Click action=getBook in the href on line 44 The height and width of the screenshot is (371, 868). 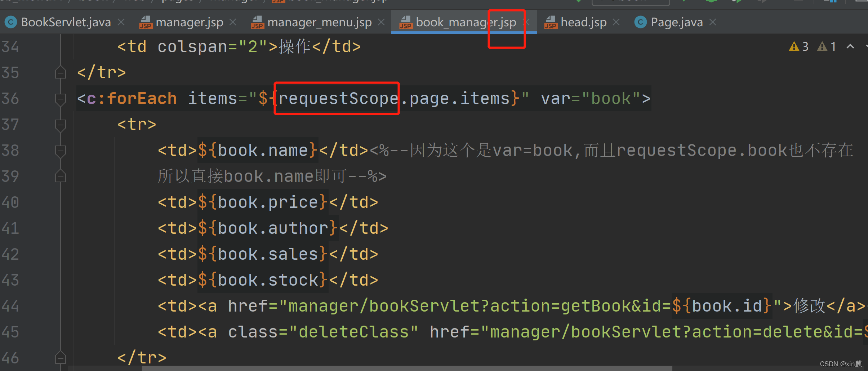click(560, 306)
